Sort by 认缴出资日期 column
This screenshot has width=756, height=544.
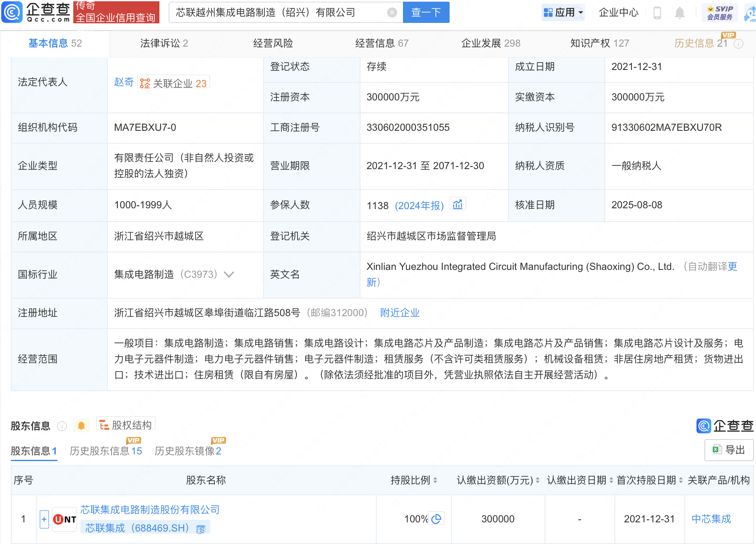(611, 480)
